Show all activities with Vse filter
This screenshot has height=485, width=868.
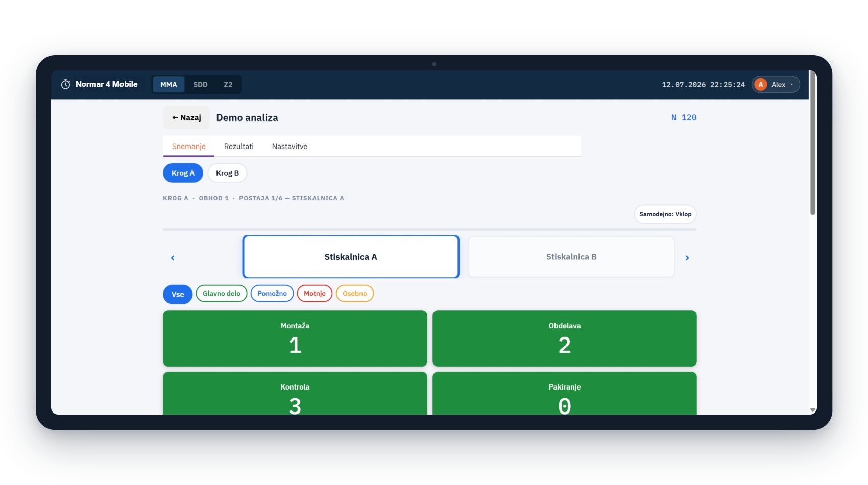(178, 295)
